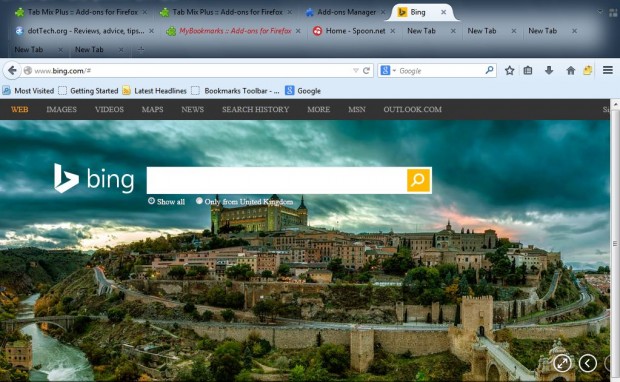620x382 pixels.
Task: Click the Firefox back arrow button
Action: [12, 71]
